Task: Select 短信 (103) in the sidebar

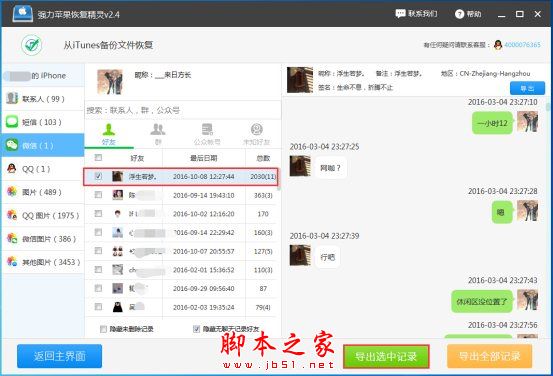Action: (42, 122)
